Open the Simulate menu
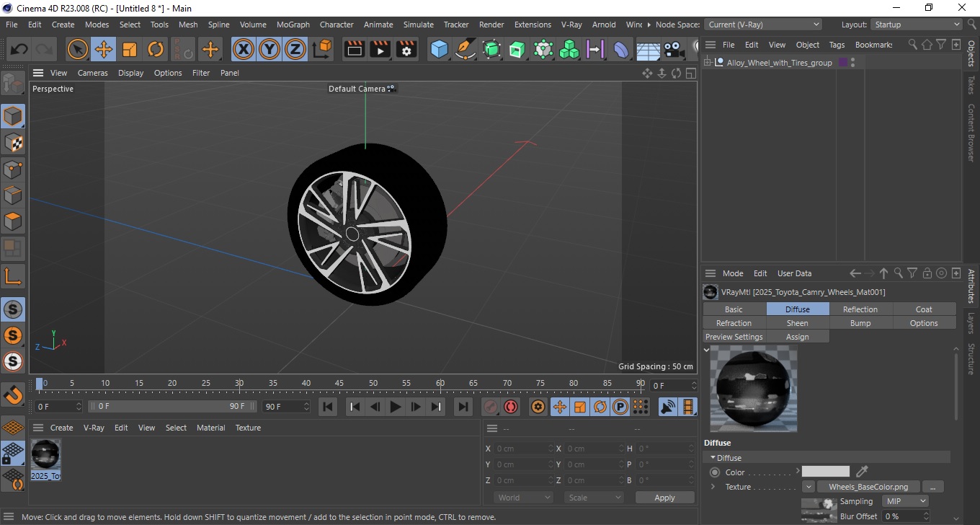 point(418,25)
